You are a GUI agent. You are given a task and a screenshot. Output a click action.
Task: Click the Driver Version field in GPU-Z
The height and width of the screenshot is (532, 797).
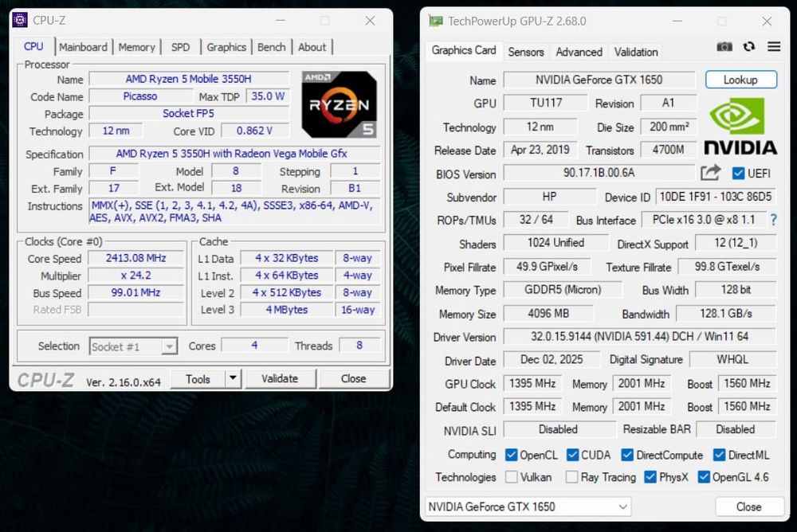coord(639,336)
